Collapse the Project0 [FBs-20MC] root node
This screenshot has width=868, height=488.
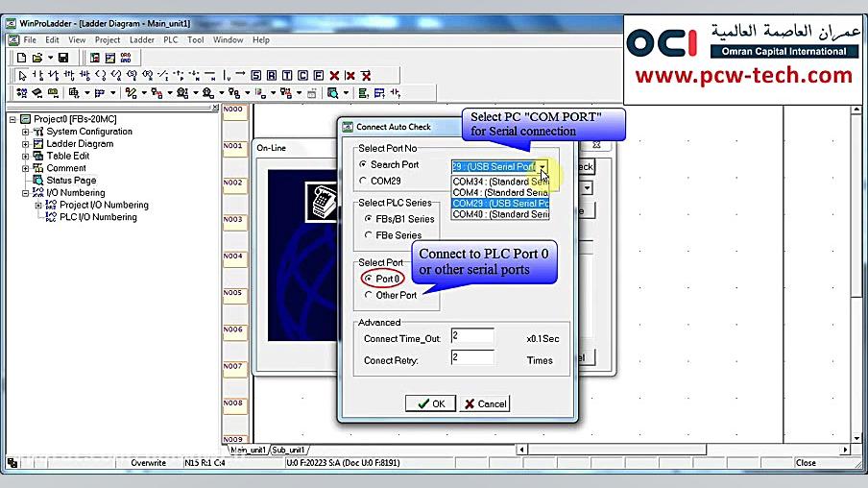(x=12, y=119)
